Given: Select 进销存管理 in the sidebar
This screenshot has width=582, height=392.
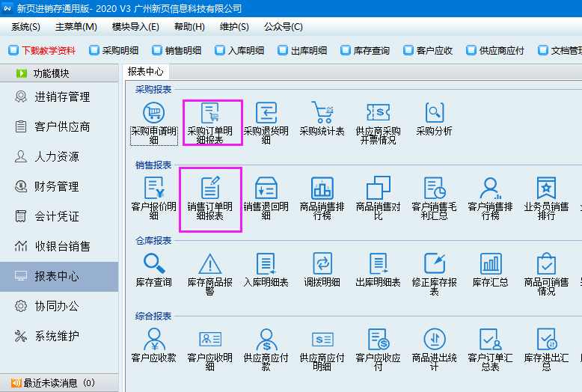Looking at the screenshot, I should pos(59,97).
